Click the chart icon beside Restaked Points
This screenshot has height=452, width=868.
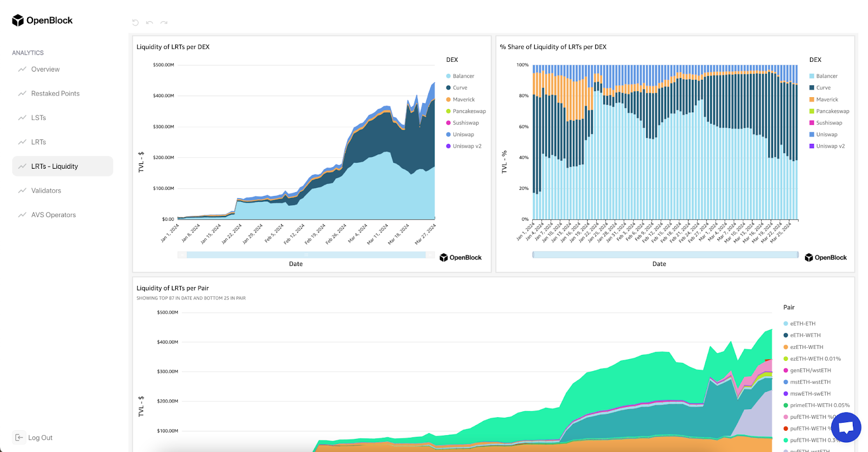22,93
